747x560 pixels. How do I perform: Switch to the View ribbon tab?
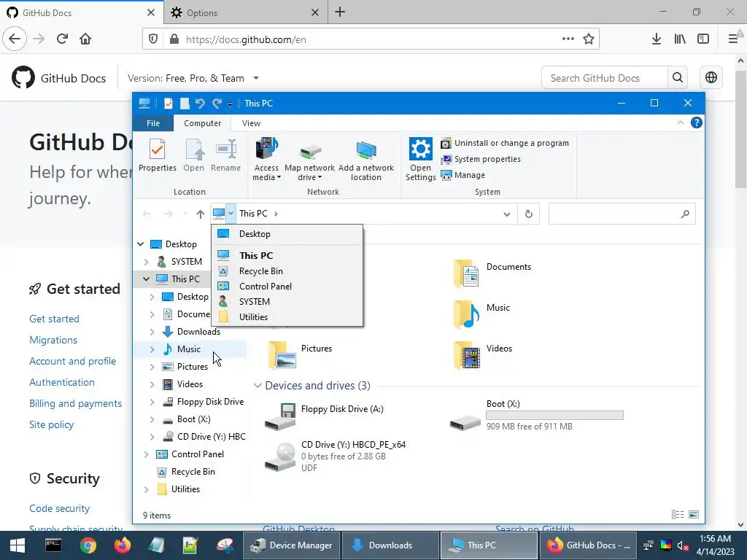point(251,123)
